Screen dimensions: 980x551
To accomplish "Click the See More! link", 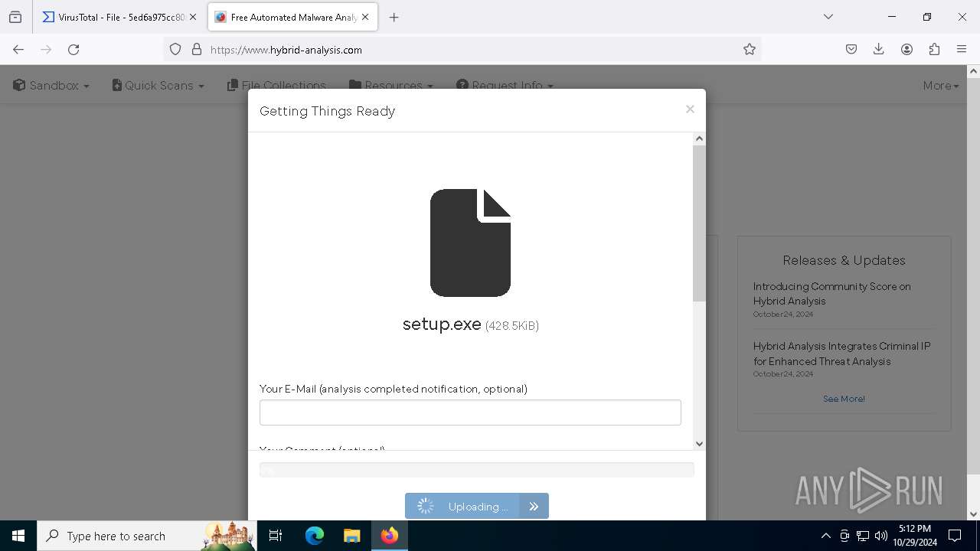I will pyautogui.click(x=844, y=399).
